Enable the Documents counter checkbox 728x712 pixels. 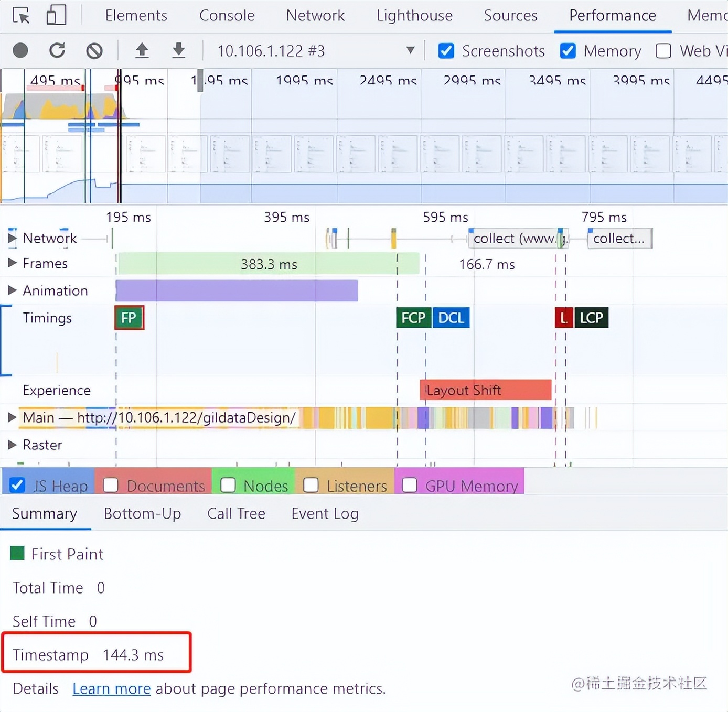[111, 486]
